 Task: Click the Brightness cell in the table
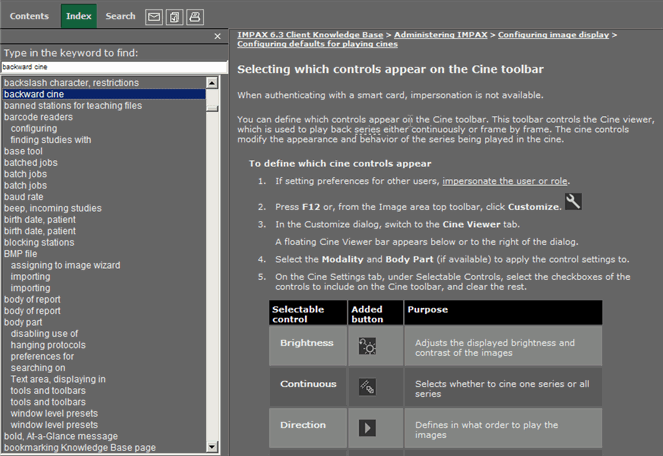pos(308,346)
